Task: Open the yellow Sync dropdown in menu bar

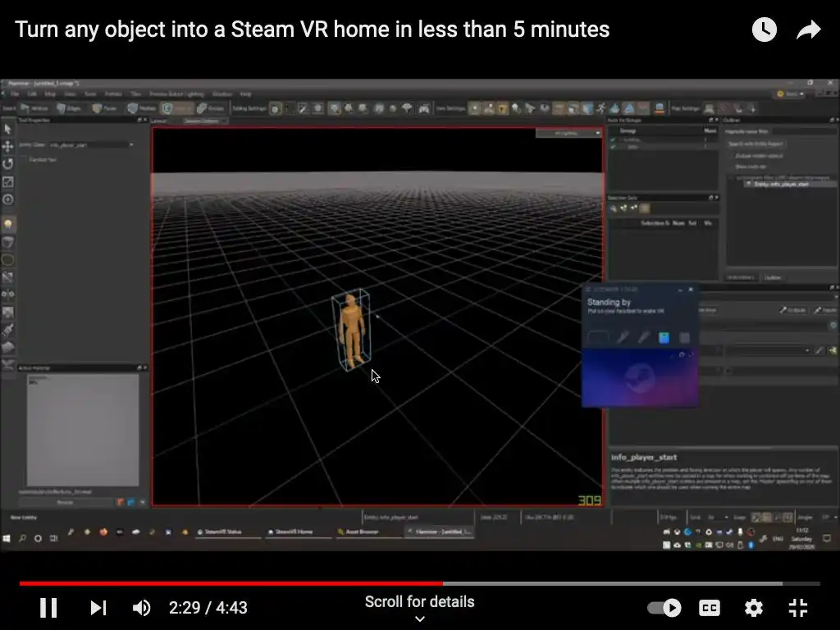Action: pos(790,94)
